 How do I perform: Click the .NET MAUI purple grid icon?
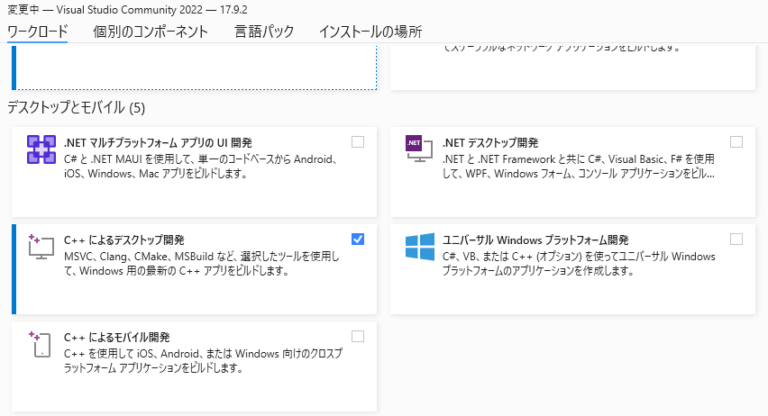[41, 149]
